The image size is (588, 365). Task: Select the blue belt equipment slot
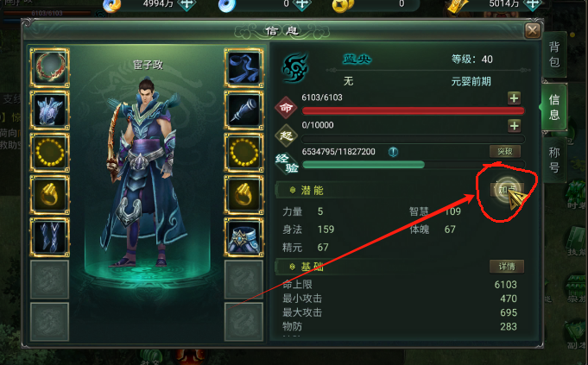tap(243, 237)
